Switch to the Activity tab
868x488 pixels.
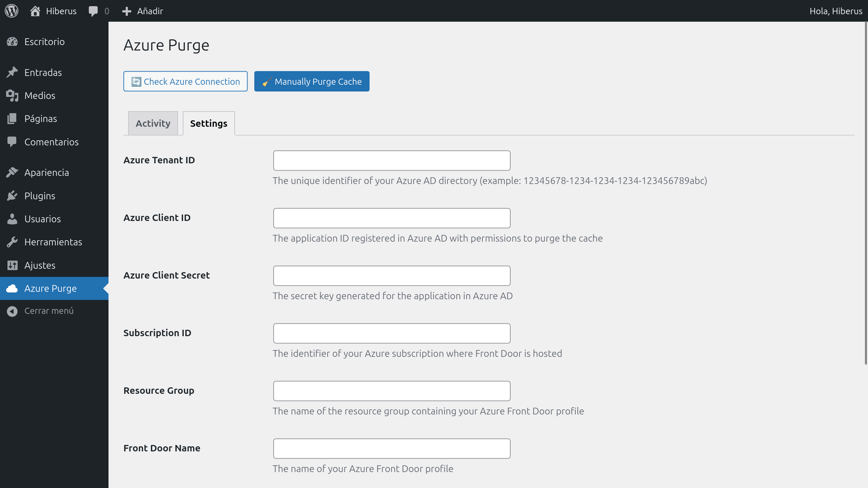pyautogui.click(x=153, y=123)
